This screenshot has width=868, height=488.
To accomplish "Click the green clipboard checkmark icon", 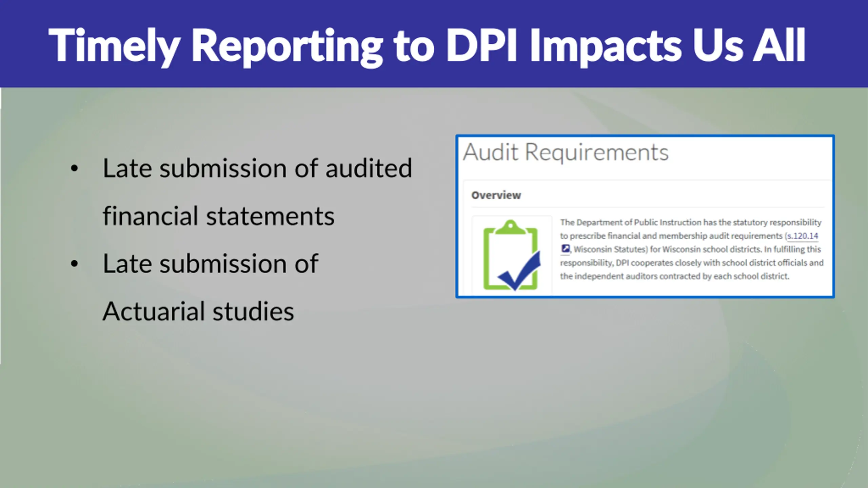I will coord(512,255).
